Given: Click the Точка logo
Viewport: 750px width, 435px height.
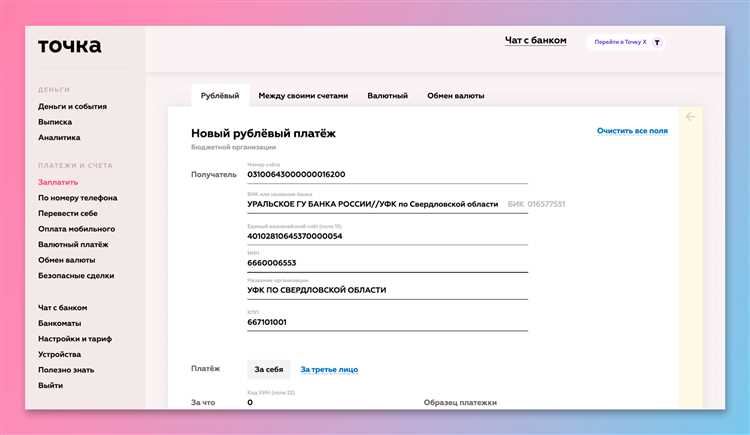Looking at the screenshot, I should (x=69, y=46).
